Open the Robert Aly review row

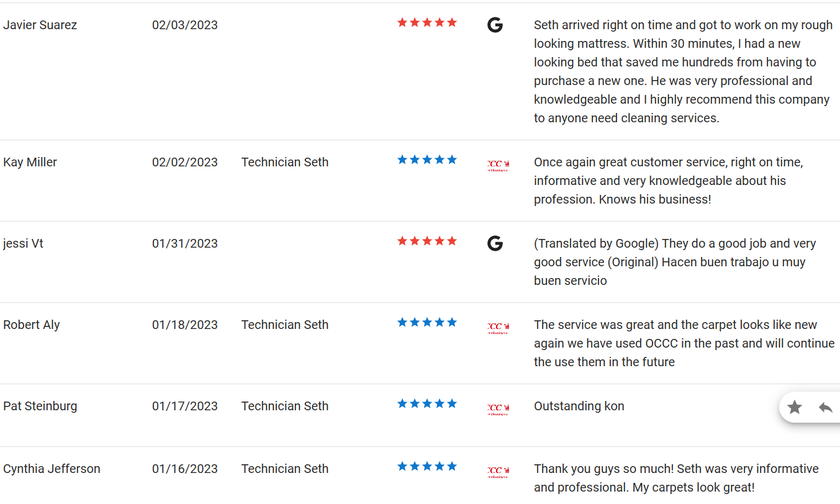coord(420,343)
